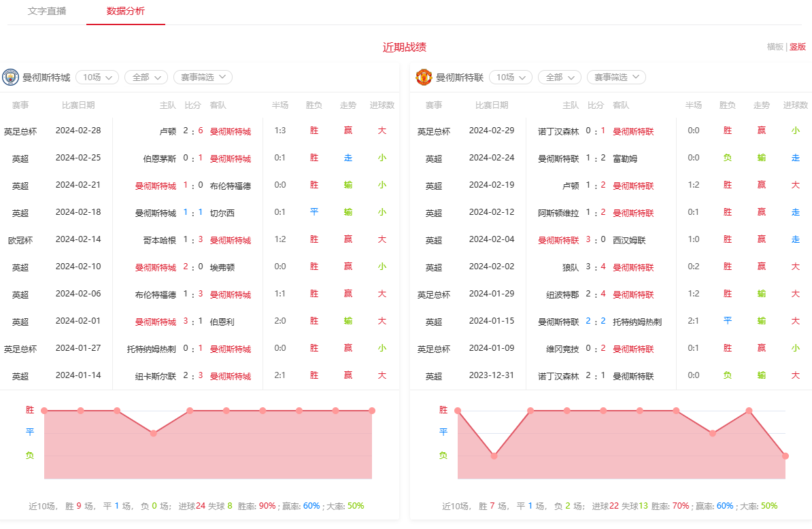Click 西汉姆联 in the 2024-02-04 row
Viewport: 812px width, 529px height.
(x=629, y=240)
